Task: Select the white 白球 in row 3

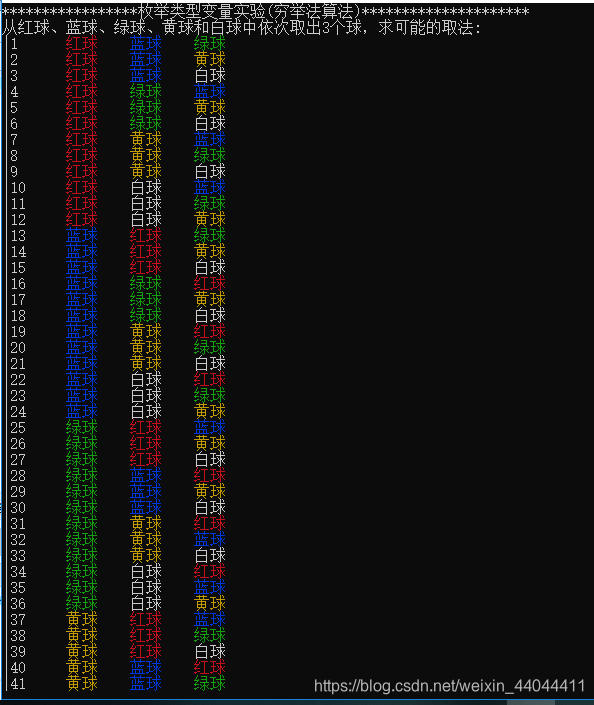Action: [x=210, y=76]
